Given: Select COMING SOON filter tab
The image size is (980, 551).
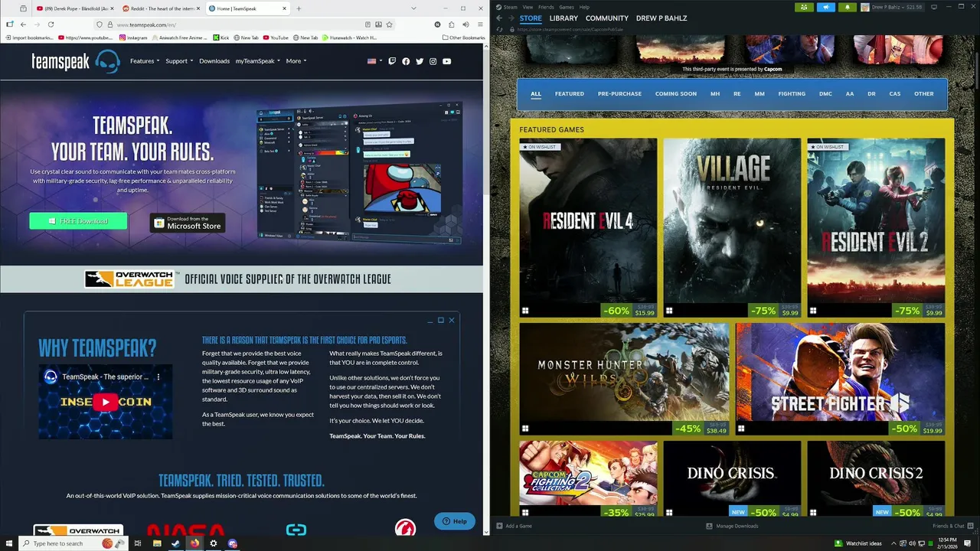Looking at the screenshot, I should (x=676, y=94).
